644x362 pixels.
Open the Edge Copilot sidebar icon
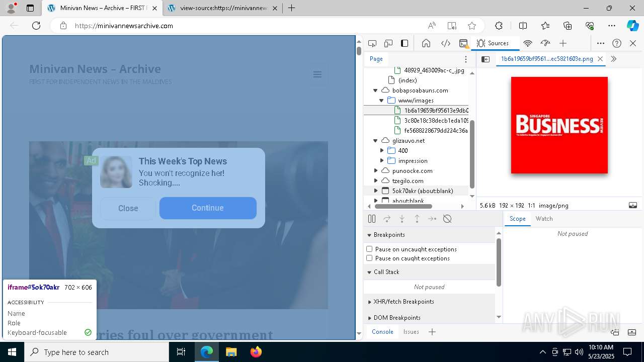click(x=632, y=26)
